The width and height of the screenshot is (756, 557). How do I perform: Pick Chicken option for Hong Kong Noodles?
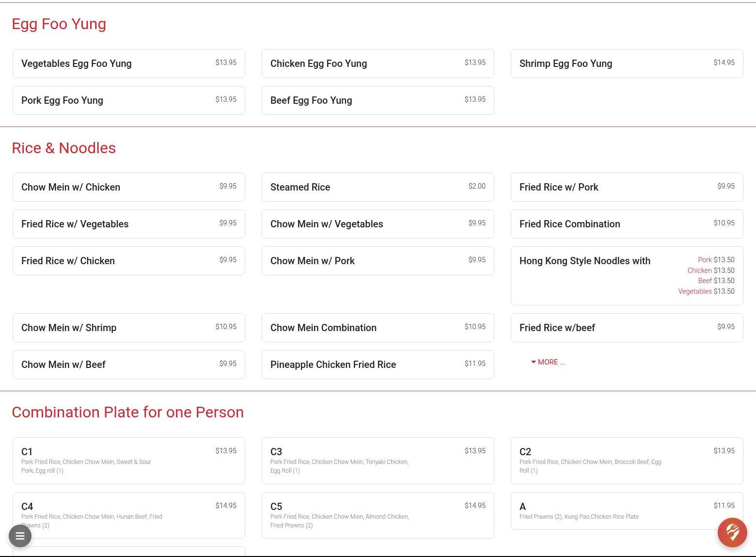710,271
